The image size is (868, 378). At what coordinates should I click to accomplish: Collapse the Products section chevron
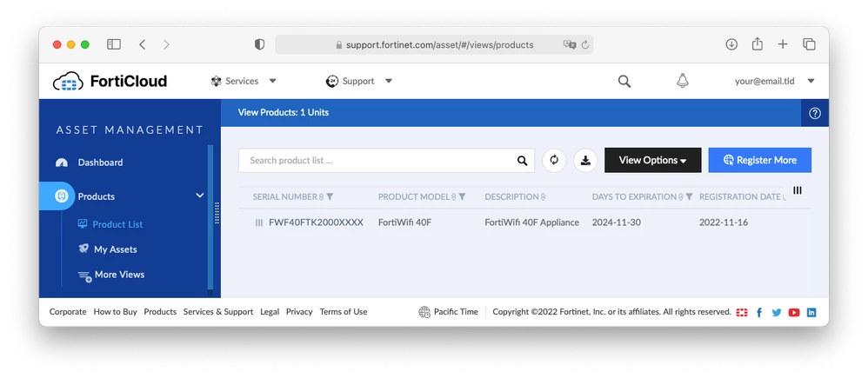[x=200, y=196]
